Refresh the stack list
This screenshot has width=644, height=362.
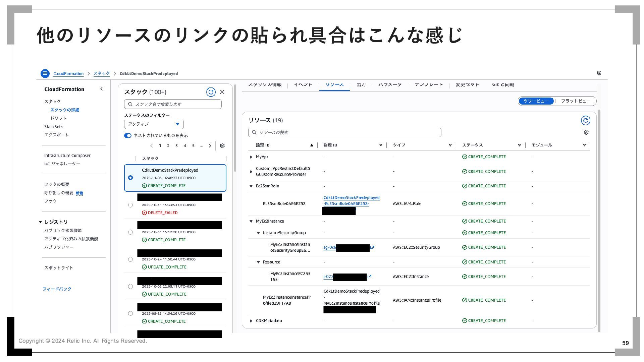211,92
